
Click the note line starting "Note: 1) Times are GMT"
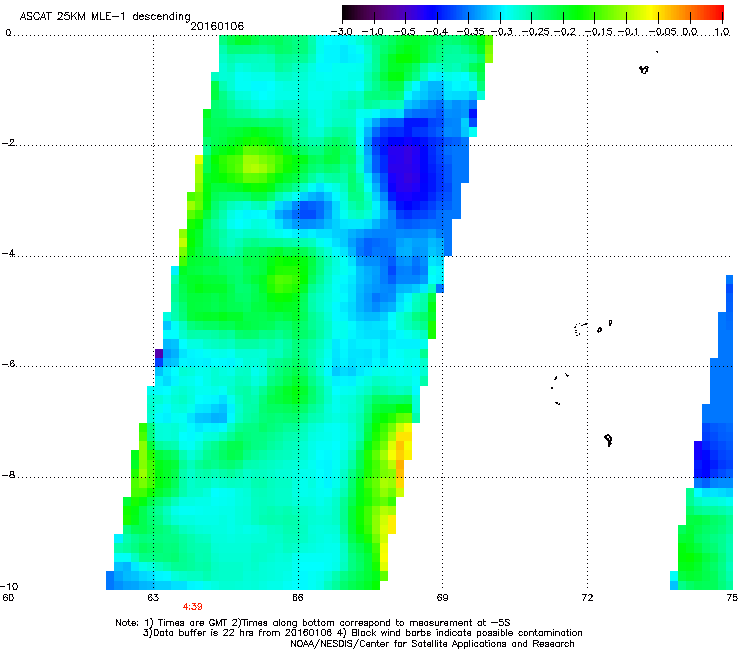pyautogui.click(x=313, y=623)
